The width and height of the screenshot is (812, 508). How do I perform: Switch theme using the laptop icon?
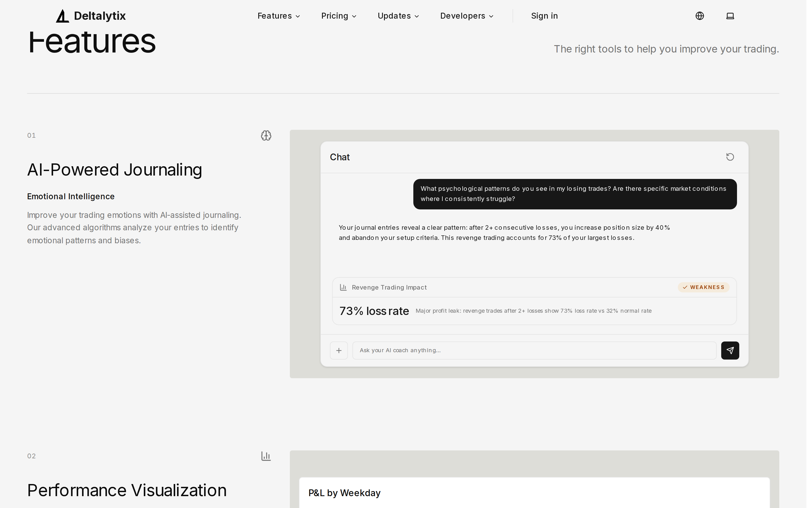coord(730,16)
